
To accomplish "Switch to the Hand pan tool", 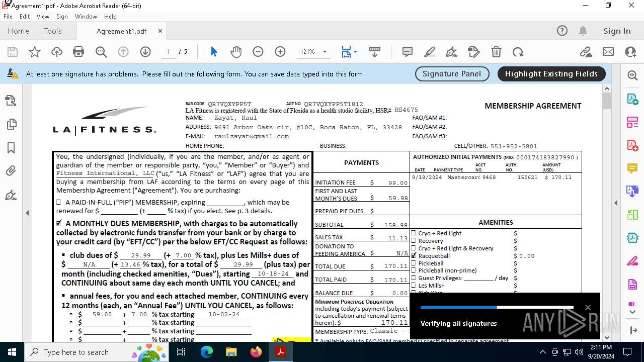I will click(236, 52).
